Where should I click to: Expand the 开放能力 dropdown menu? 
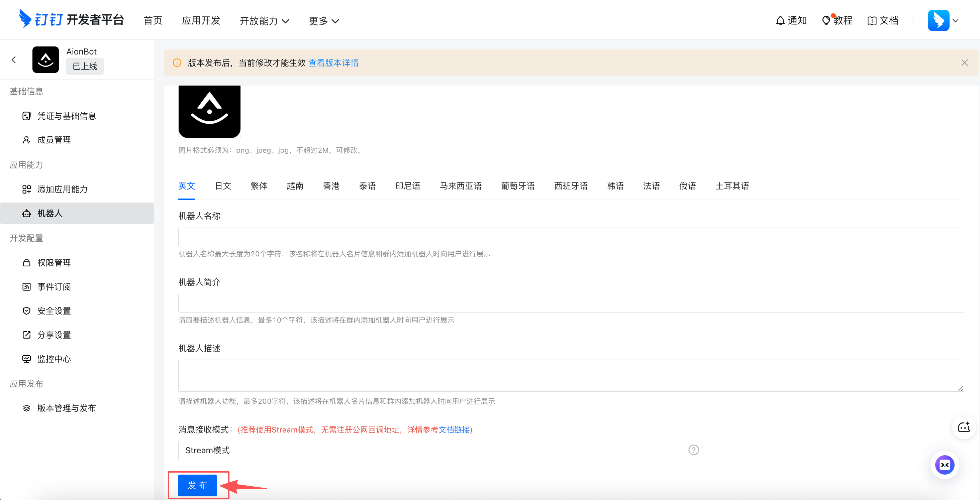[265, 21]
